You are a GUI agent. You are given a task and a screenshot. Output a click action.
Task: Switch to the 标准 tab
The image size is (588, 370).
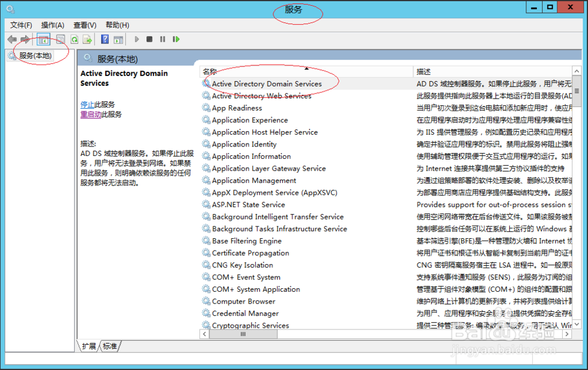pos(110,346)
